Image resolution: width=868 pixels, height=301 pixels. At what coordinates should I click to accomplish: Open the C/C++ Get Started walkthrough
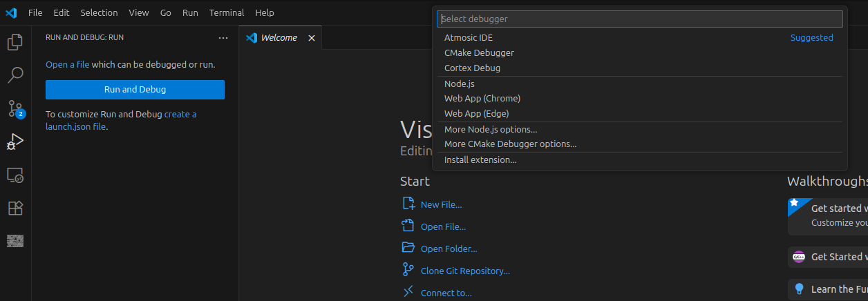click(828, 257)
